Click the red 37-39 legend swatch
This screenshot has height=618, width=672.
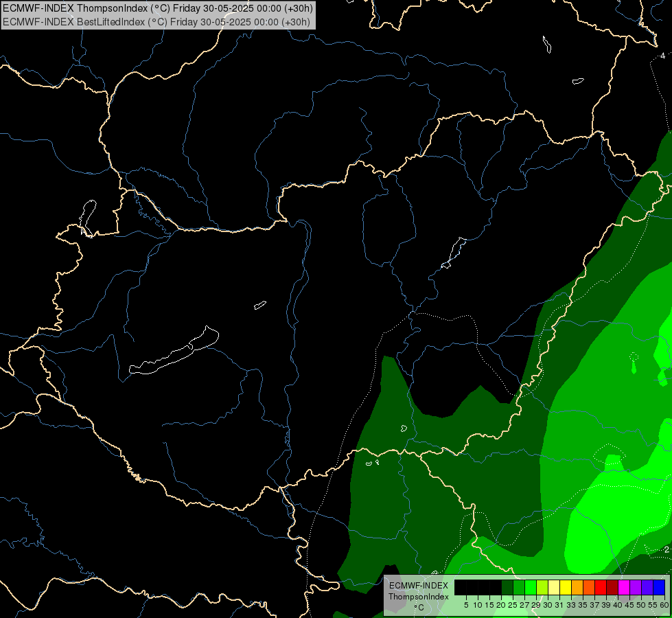601,587
